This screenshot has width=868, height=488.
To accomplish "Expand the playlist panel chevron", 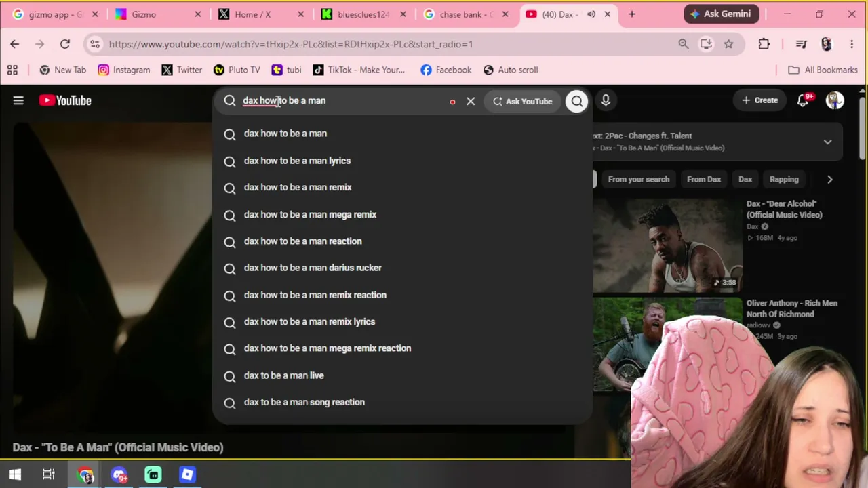I will pyautogui.click(x=827, y=142).
